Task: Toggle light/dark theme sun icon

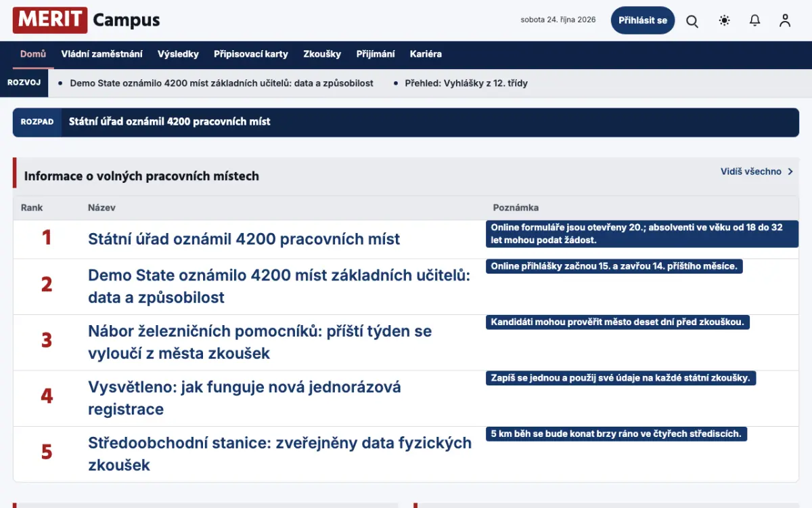Action: point(725,20)
